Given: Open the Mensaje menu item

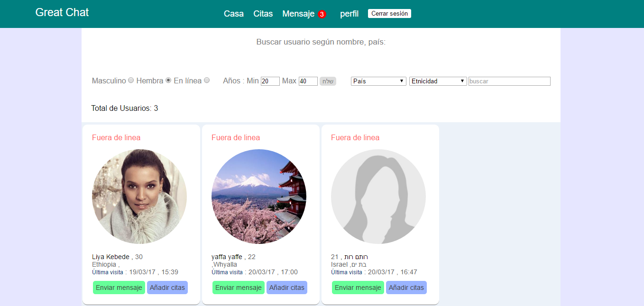Looking at the screenshot, I should pyautogui.click(x=298, y=14).
